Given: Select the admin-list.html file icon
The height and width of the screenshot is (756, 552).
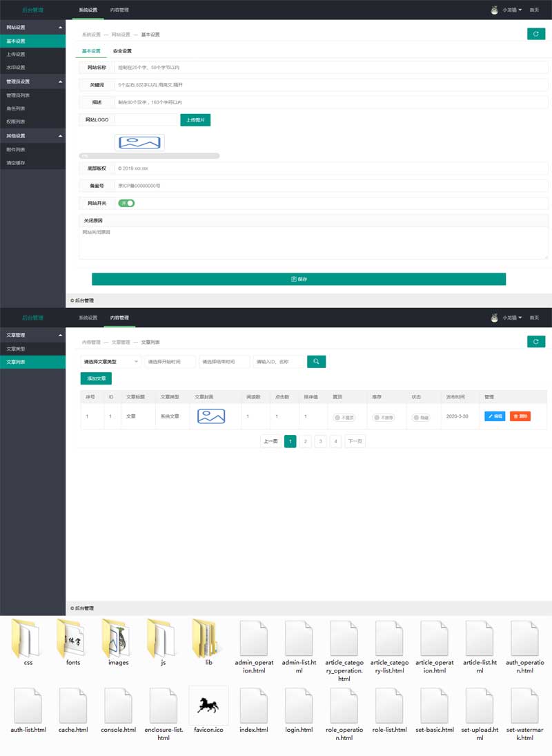Looking at the screenshot, I should [299, 639].
